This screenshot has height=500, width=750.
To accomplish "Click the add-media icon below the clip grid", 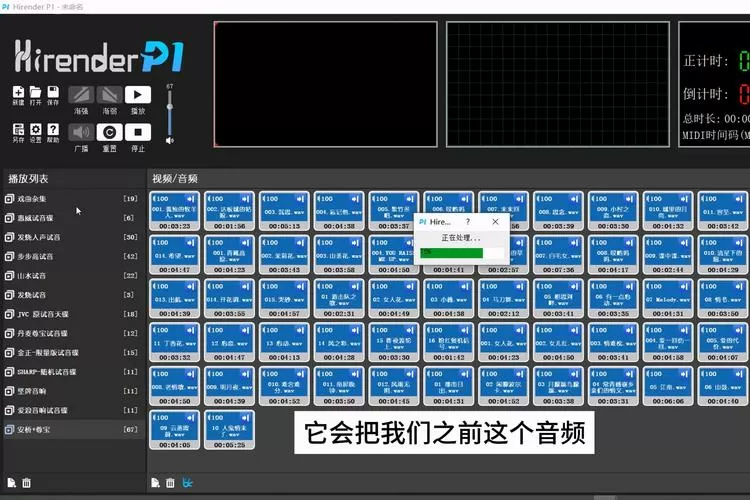I will pos(155,483).
